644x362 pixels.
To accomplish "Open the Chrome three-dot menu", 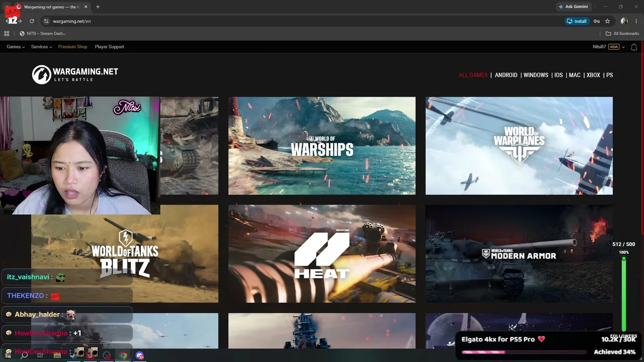I will 636,21.
